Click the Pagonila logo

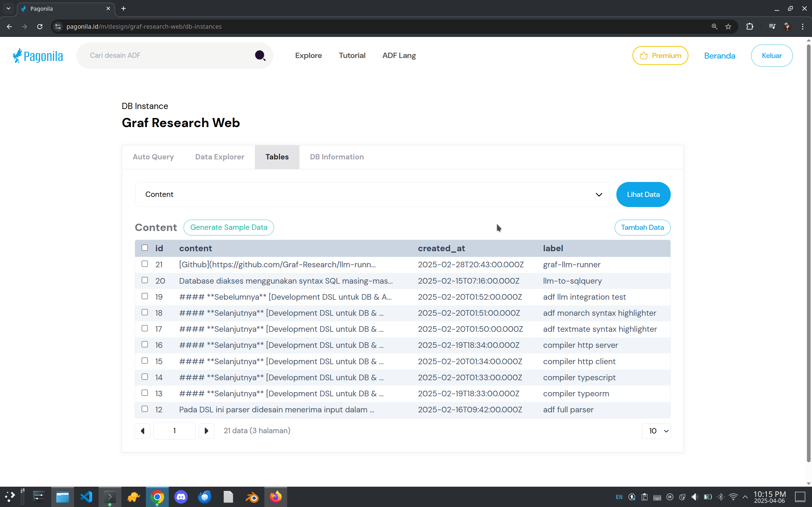click(x=37, y=56)
